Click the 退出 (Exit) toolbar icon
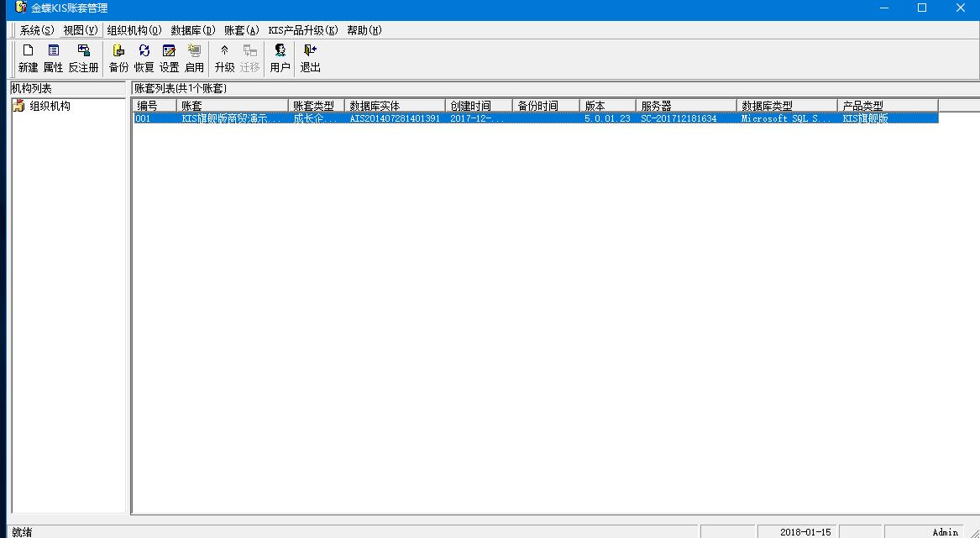Image resolution: width=980 pixels, height=538 pixels. [x=310, y=59]
